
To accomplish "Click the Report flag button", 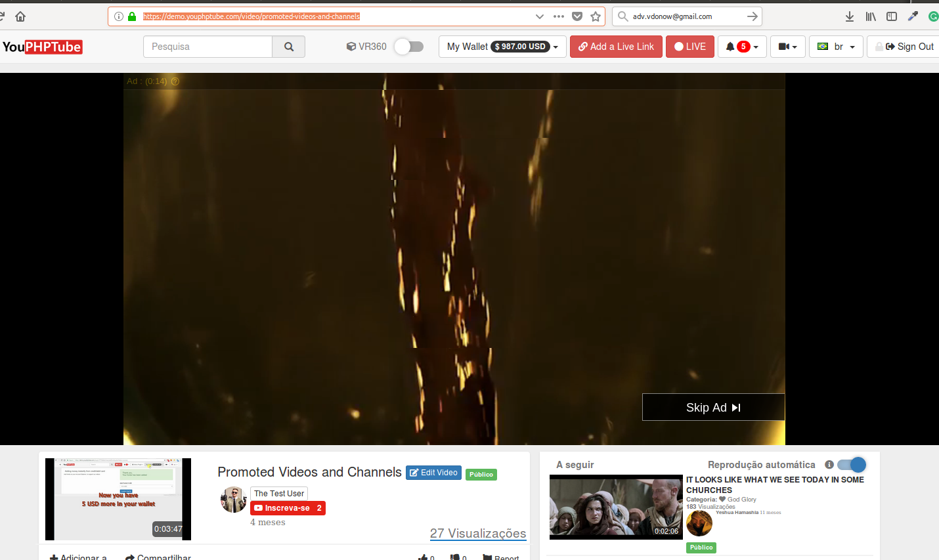I will tap(501, 557).
